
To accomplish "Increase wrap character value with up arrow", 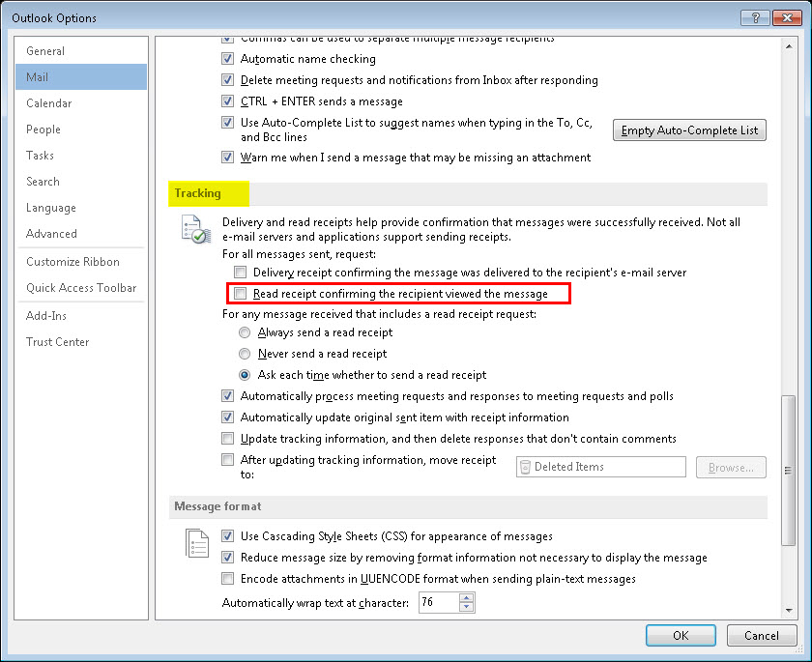I will pos(467,597).
